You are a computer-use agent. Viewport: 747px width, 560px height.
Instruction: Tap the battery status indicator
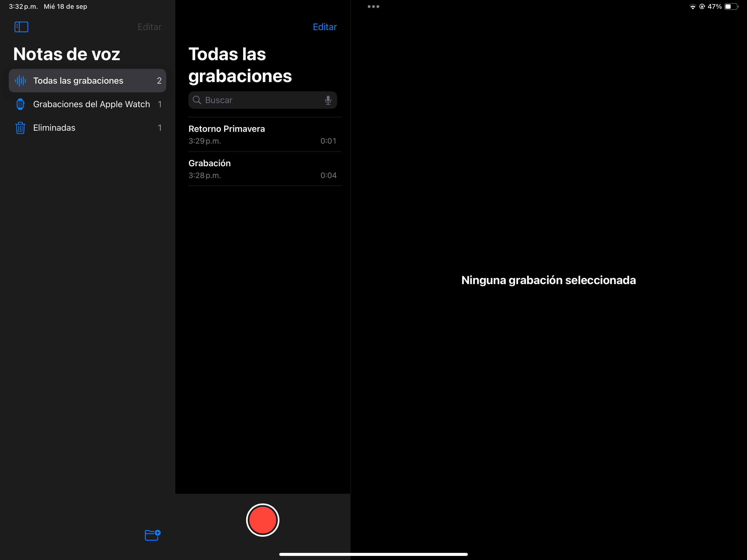[x=731, y=7]
